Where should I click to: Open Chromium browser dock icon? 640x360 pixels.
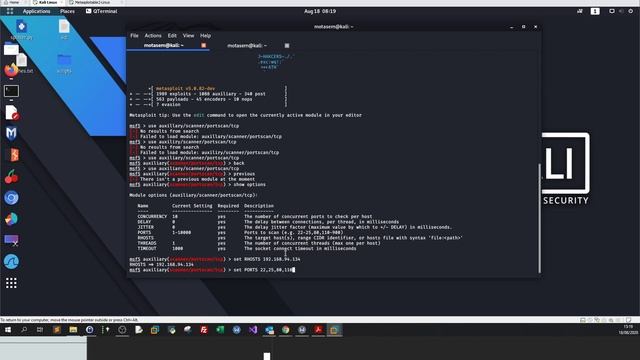pyautogui.click(x=11, y=198)
